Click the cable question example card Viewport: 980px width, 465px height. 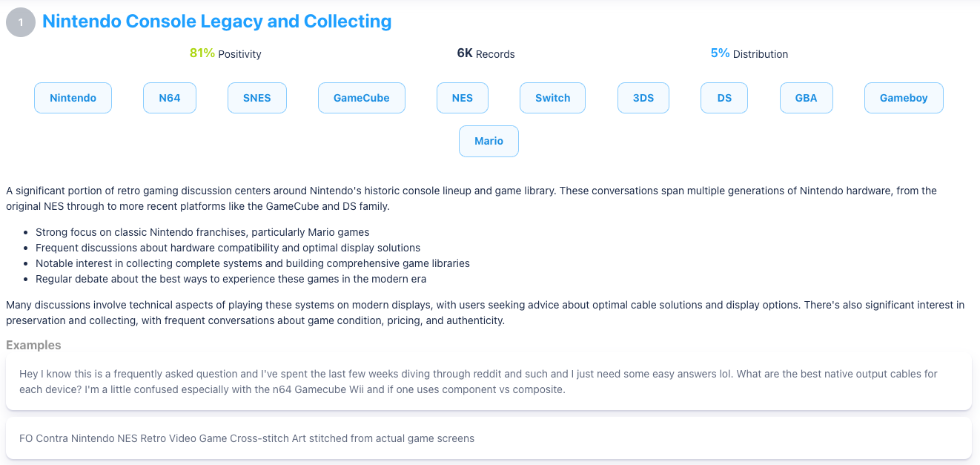pos(489,381)
